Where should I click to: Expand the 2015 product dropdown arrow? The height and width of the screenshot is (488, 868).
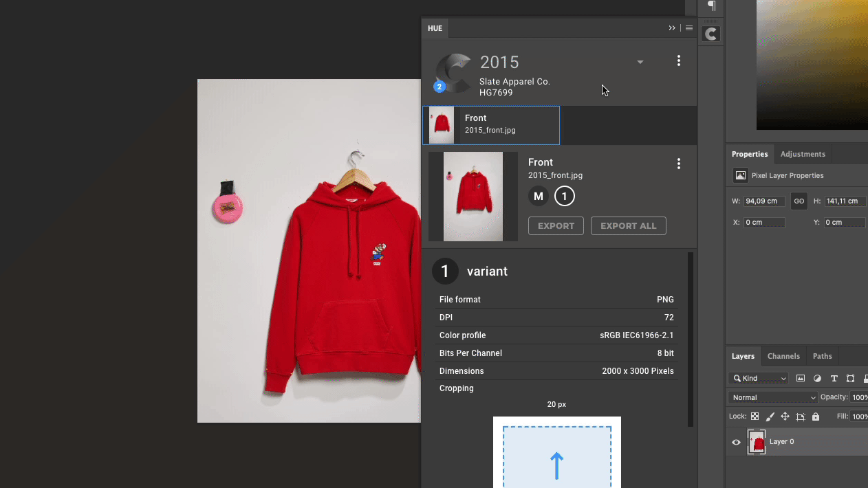pos(640,62)
